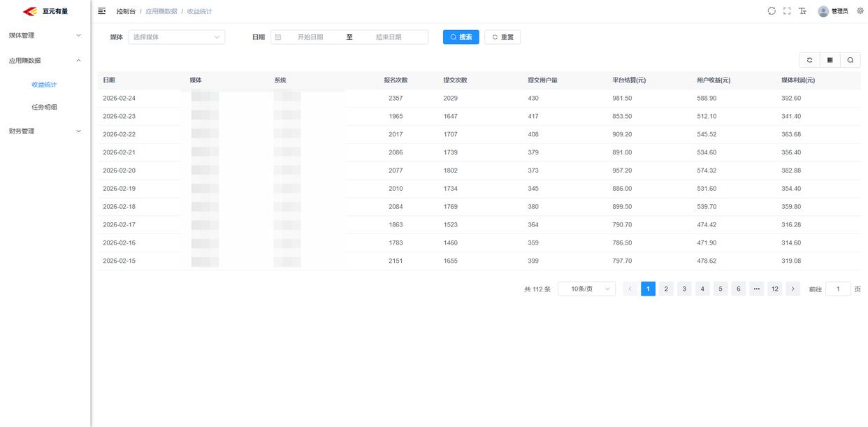Click 控制台 in the breadcrumb
This screenshot has width=868, height=427.
tap(126, 11)
